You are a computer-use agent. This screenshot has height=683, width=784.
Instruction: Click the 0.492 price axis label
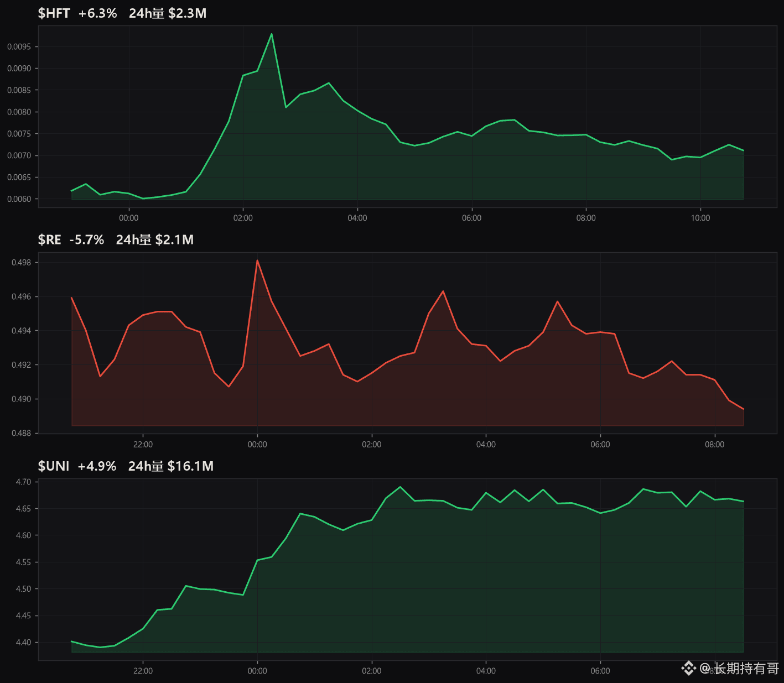click(x=22, y=365)
